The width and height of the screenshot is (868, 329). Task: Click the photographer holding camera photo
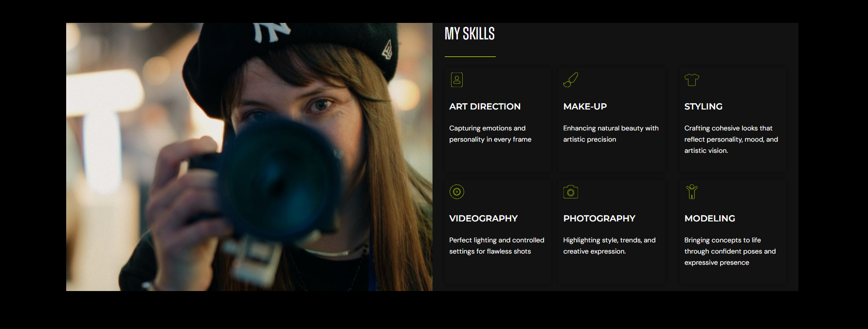pos(249,157)
